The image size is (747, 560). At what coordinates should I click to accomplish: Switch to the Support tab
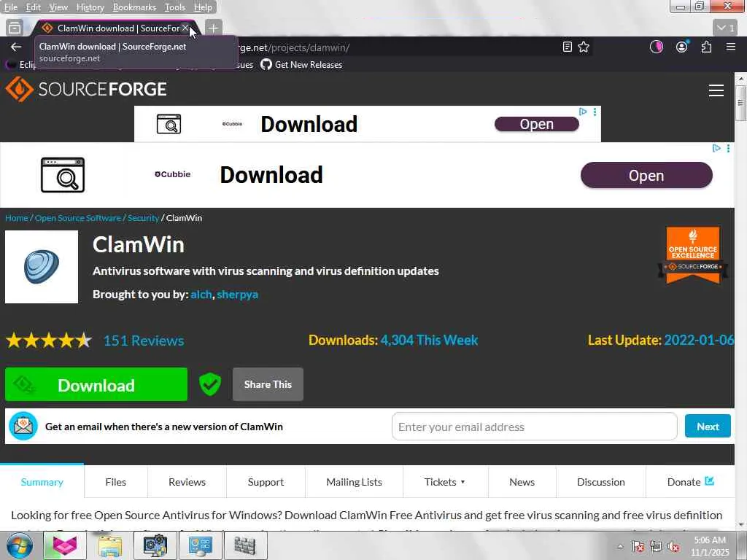(266, 482)
